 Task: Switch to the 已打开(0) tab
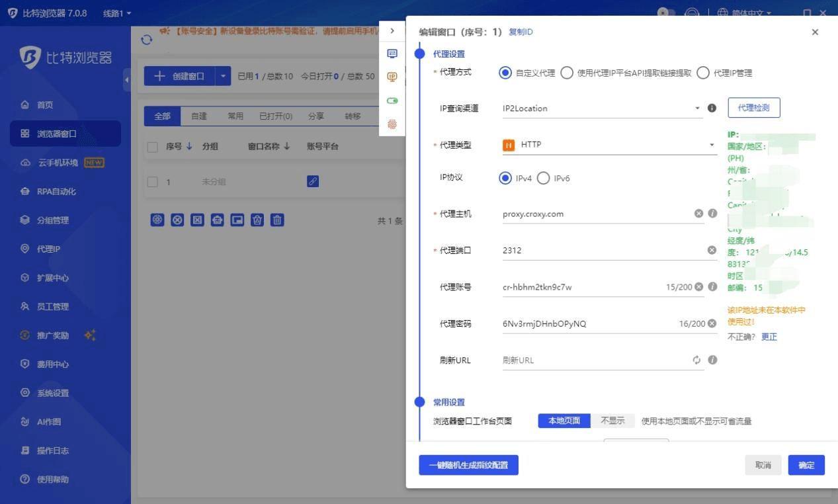point(276,116)
